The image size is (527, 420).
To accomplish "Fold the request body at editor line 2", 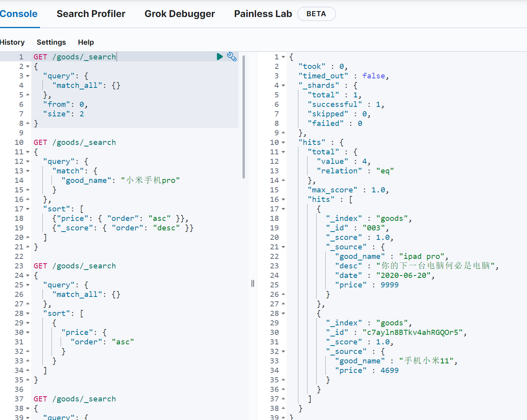I will click(x=28, y=67).
